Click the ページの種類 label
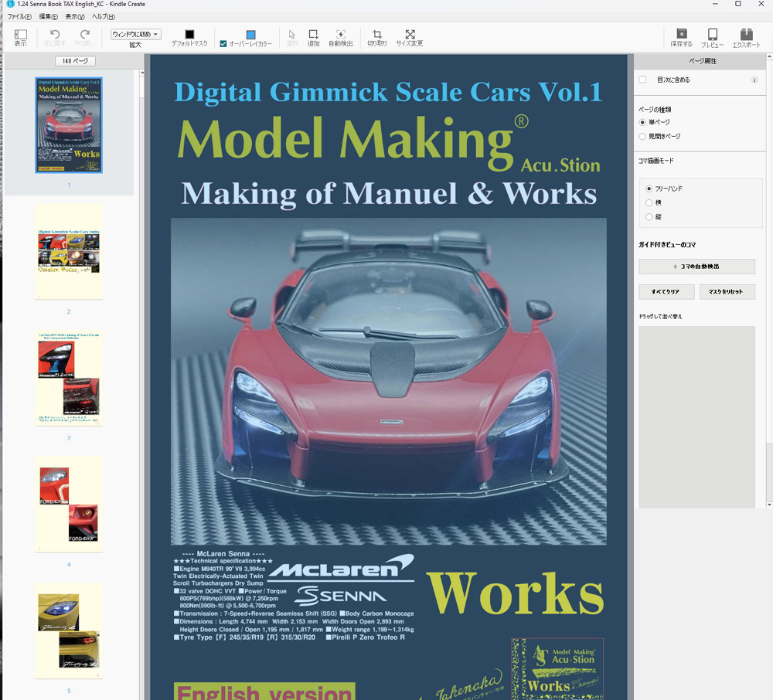This screenshot has height=700, width=773. click(655, 110)
